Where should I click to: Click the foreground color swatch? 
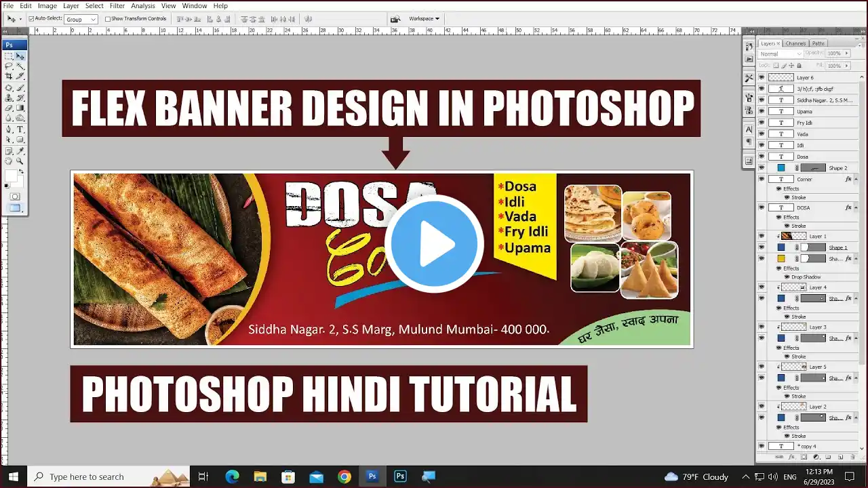(11, 177)
